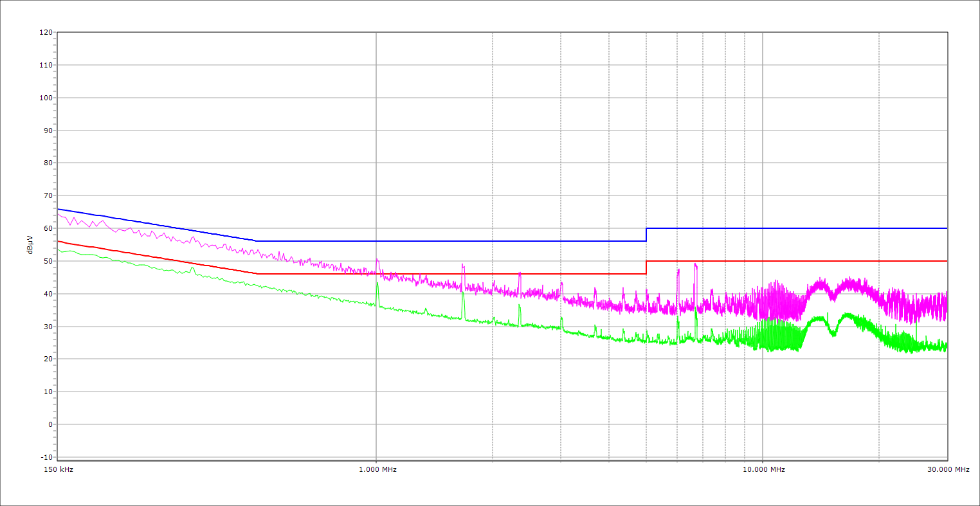Click the magenta trace peak at 1 MHz
The width and height of the screenshot is (980, 506).
tap(377, 260)
